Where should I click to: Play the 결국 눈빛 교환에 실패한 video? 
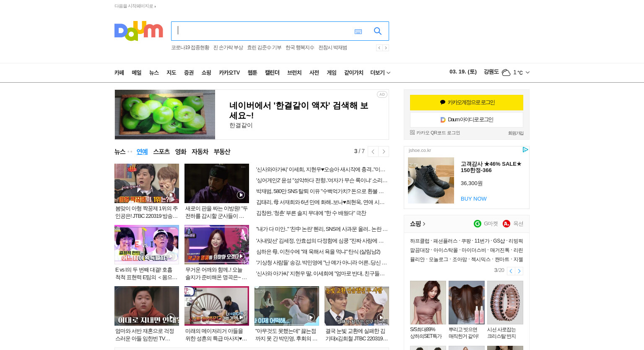point(357,306)
